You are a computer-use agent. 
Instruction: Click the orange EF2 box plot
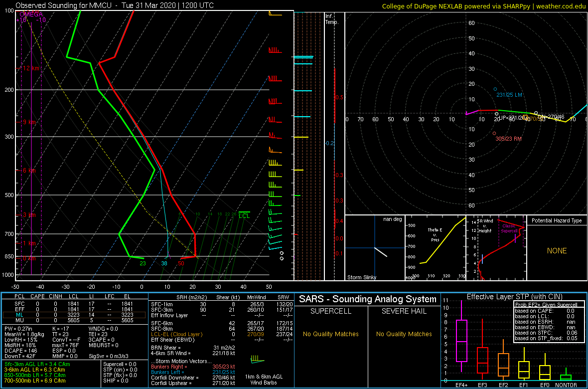coord(503,360)
